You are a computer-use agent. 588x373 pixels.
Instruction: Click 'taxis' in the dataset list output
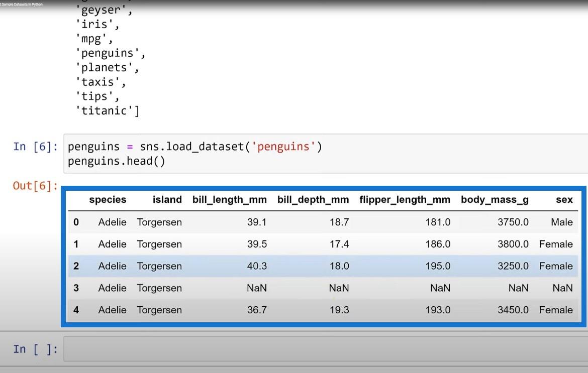(101, 82)
